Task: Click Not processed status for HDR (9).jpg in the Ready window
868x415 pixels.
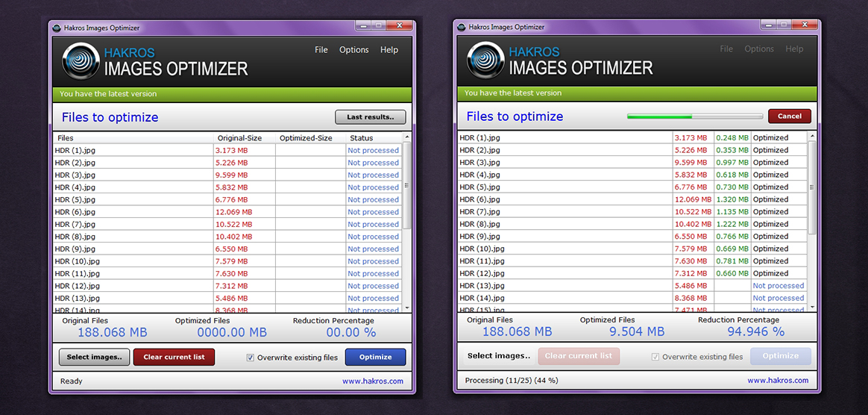Action: click(x=373, y=249)
